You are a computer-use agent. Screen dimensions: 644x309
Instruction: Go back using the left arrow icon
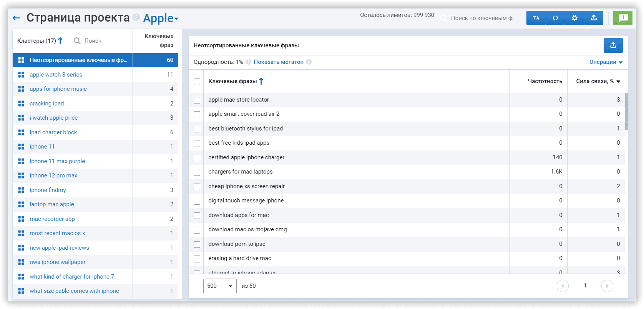pos(17,18)
